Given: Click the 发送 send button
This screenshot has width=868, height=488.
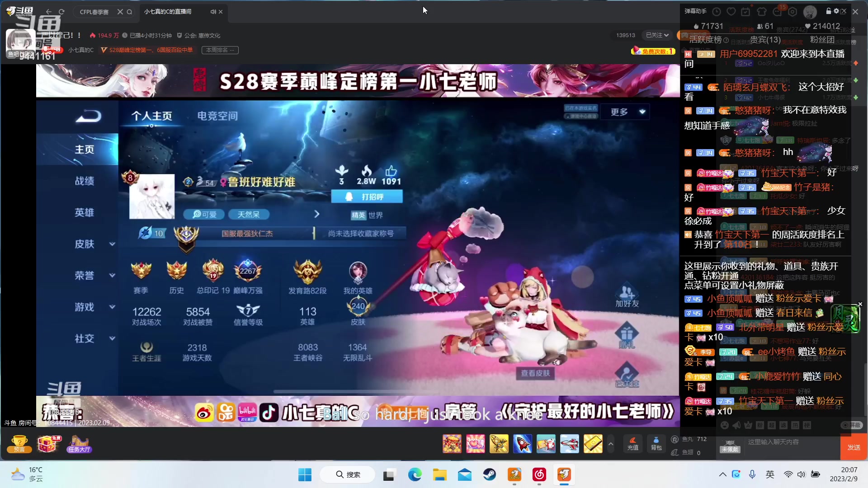Looking at the screenshot, I should pyautogui.click(x=854, y=447).
